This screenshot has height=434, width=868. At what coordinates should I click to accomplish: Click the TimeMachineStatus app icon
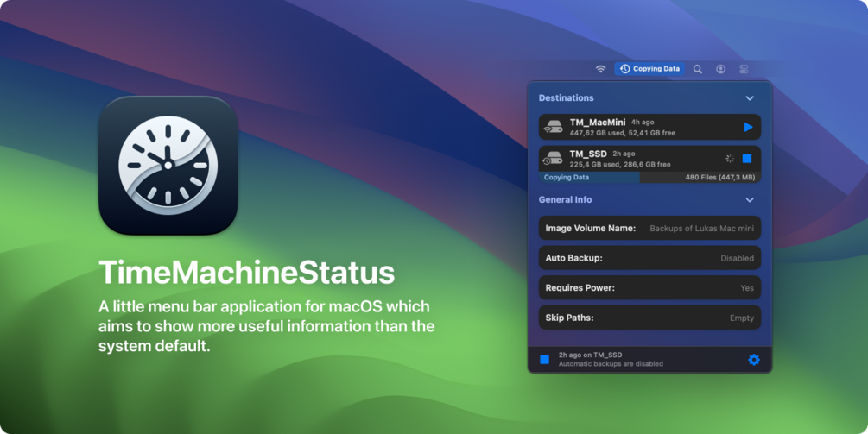point(168,166)
